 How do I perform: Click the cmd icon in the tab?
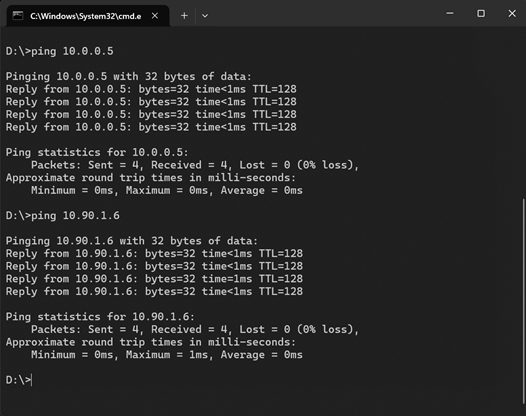[17, 16]
